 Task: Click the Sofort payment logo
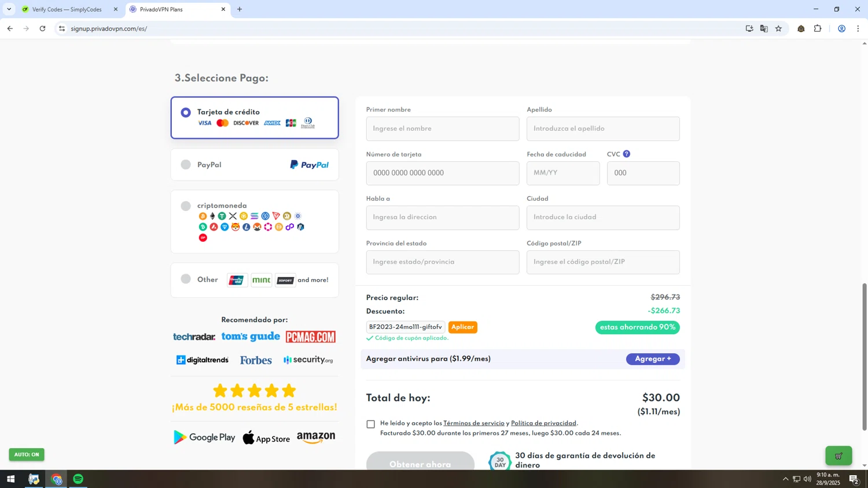[285, 280]
